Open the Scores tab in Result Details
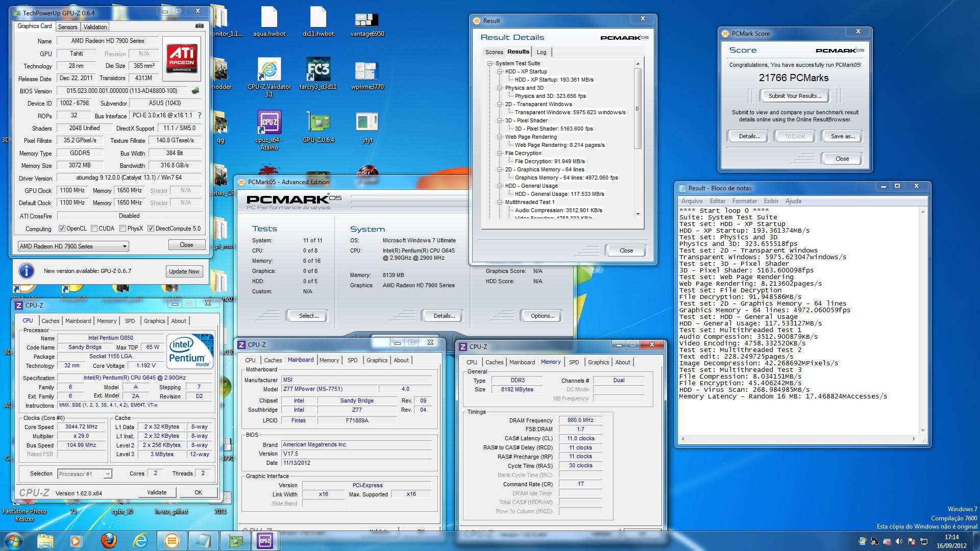Viewport: 980px width, 551px height. point(494,52)
